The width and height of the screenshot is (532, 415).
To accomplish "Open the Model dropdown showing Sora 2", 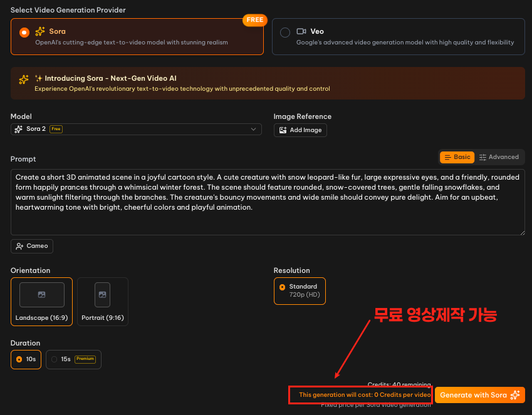I will [136, 129].
